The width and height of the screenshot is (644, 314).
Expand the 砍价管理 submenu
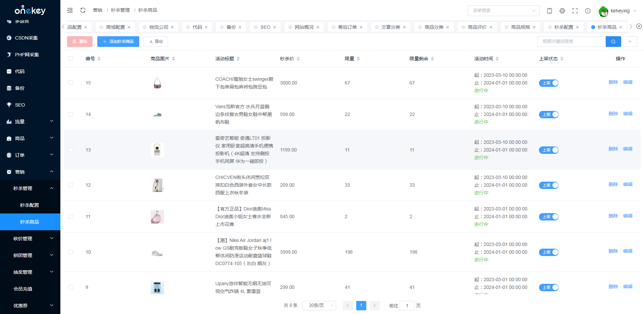point(30,239)
